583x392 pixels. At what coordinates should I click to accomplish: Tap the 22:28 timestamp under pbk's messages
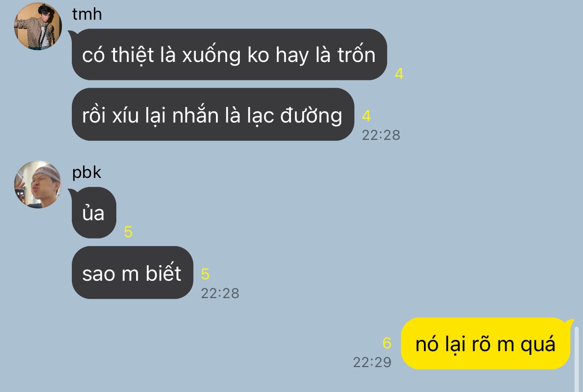coord(220,293)
